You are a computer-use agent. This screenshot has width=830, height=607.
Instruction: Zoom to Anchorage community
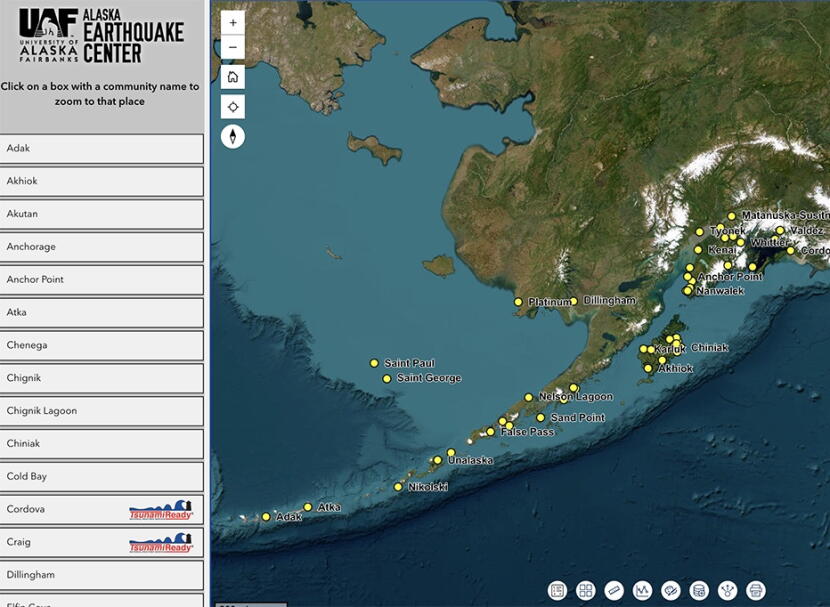coord(101,247)
